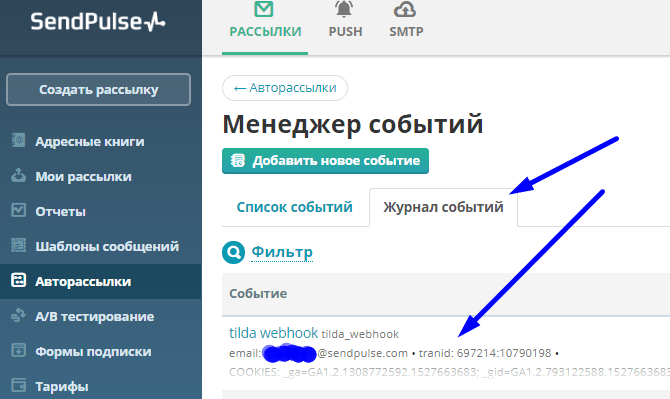Click the Отчеты chart icon
This screenshot has height=399, width=670.
(x=18, y=211)
